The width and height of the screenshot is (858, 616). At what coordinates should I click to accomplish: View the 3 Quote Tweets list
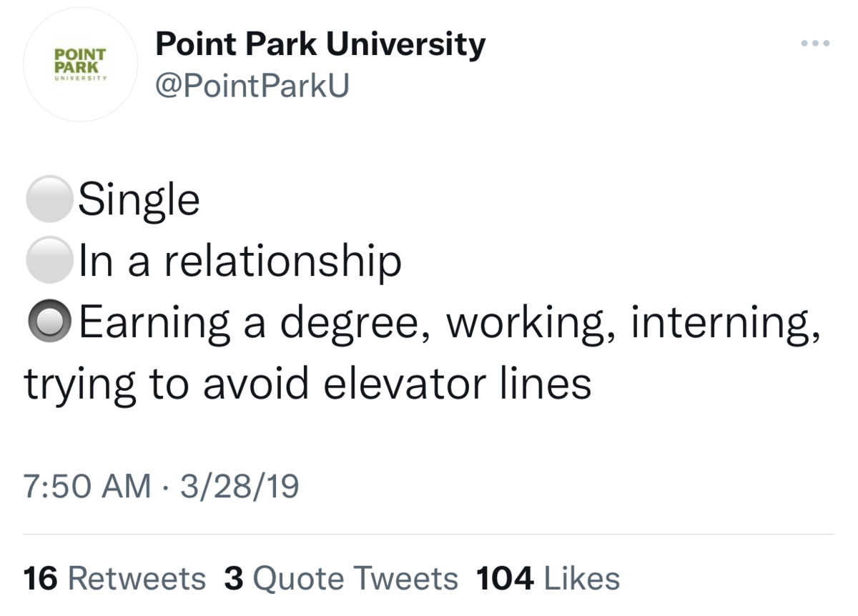coord(341,579)
